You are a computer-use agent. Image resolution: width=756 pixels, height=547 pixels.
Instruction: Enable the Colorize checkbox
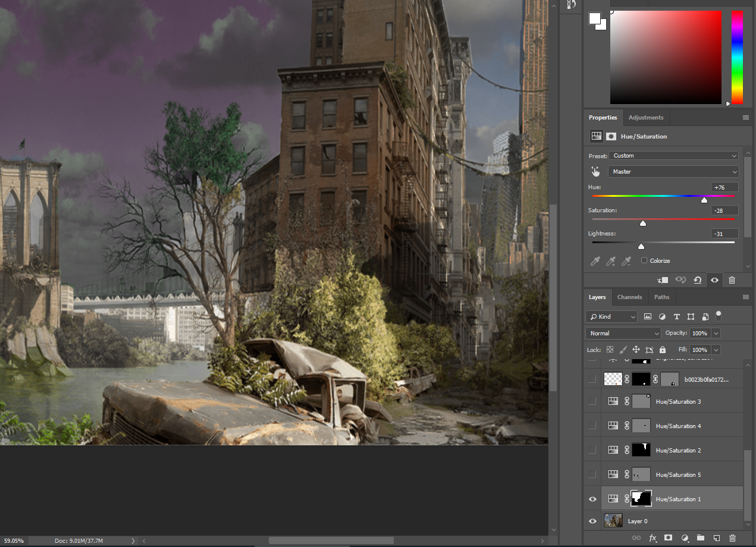click(645, 260)
